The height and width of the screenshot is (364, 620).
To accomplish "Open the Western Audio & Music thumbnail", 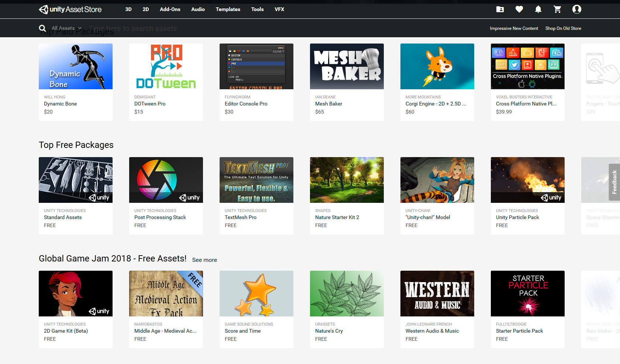I will click(x=437, y=294).
